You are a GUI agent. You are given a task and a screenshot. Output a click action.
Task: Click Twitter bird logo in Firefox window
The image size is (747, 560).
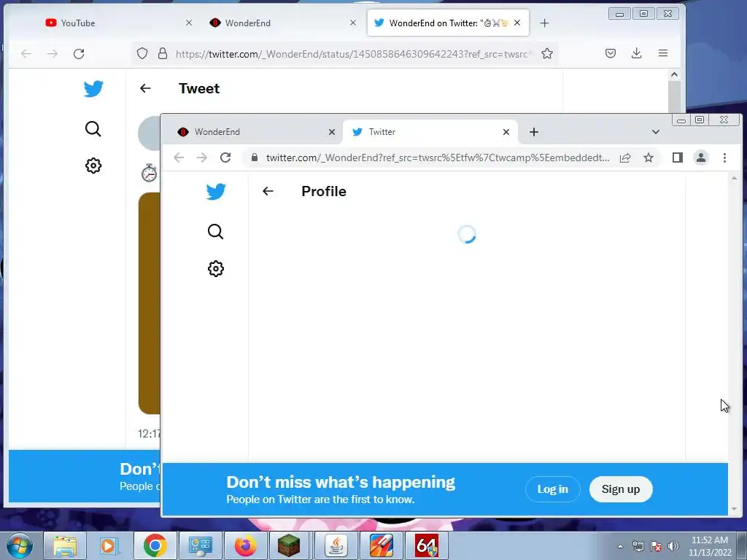click(93, 88)
